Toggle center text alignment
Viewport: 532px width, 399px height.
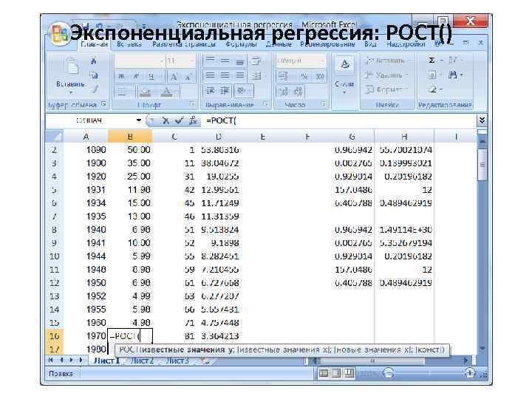[225, 75]
